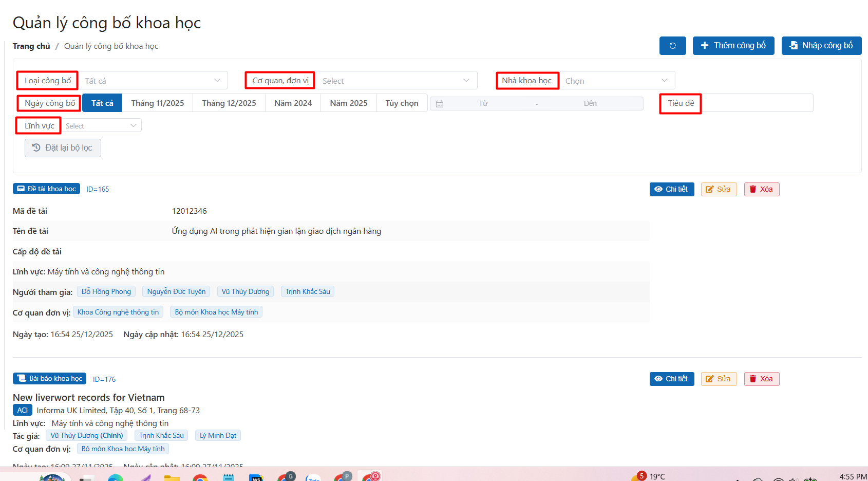Click the refresh icon button

tap(672, 46)
